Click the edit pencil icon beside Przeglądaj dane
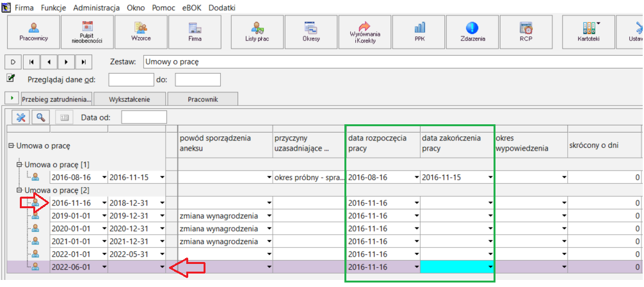Viewport: 644px width, 287px height. point(11,77)
